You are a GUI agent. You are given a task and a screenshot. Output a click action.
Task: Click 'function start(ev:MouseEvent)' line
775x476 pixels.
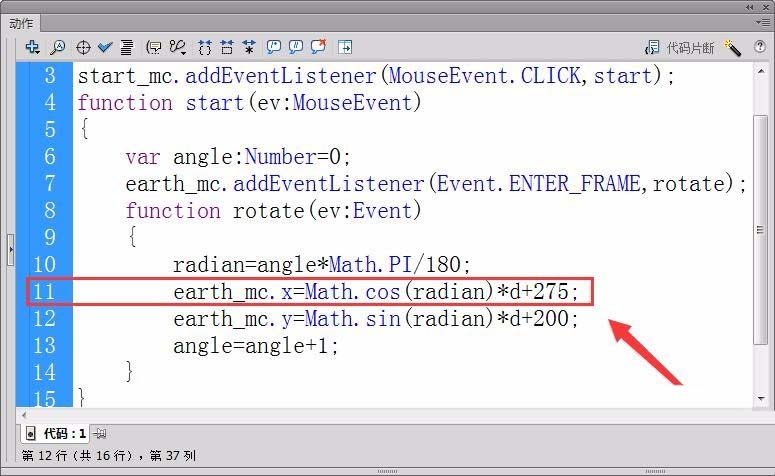(x=249, y=103)
